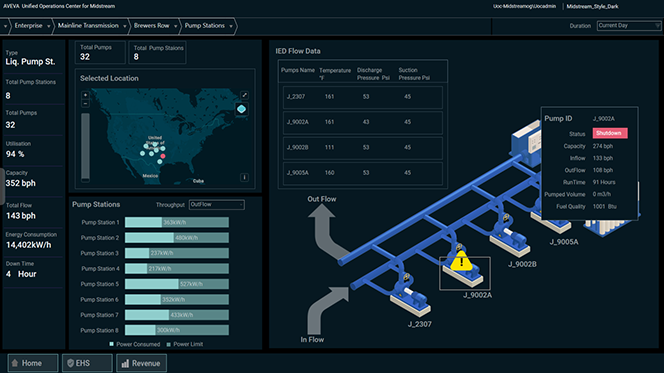Click the map zoom slider bar
This screenshot has width=664, height=373.
[85, 146]
